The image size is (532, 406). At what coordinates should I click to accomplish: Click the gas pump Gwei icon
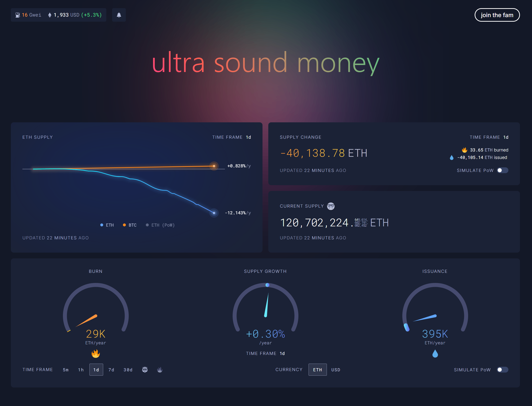(x=17, y=15)
